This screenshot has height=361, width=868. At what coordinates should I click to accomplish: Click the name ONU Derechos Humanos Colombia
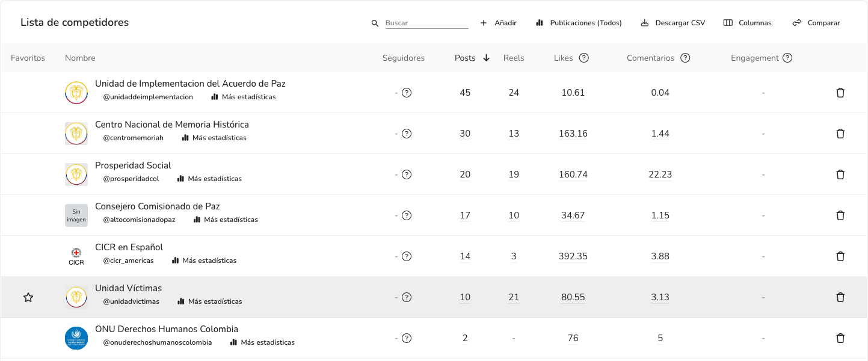(167, 329)
